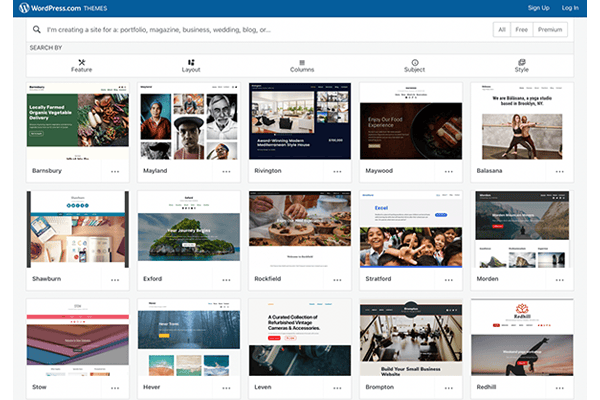Click the Log In link
Viewport: 600px width, 400px height.
[x=570, y=8]
